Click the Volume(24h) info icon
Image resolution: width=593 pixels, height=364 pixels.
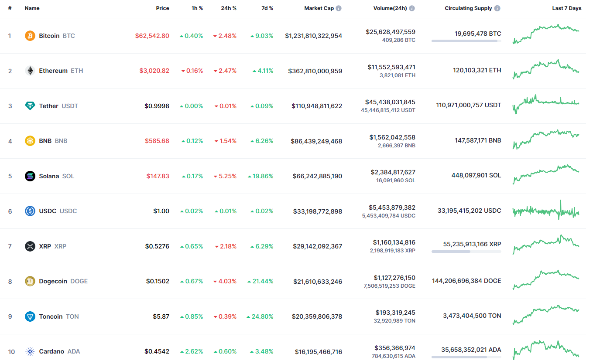(x=412, y=8)
